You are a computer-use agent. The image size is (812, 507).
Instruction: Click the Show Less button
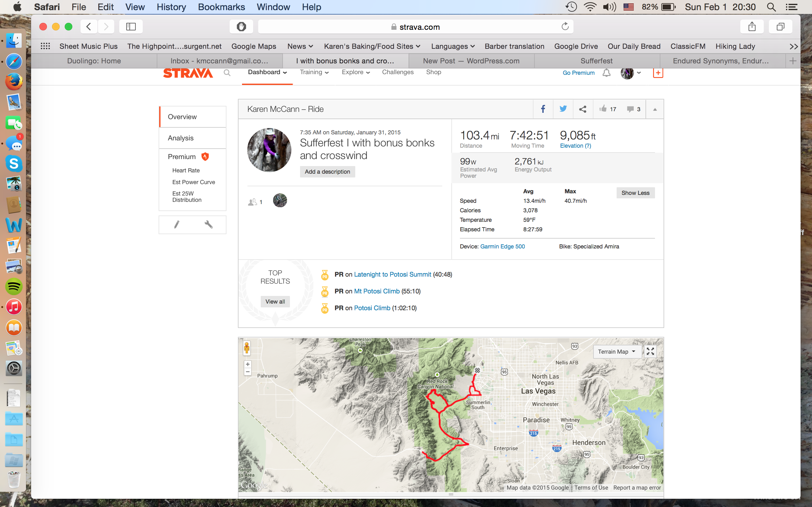[635, 193]
